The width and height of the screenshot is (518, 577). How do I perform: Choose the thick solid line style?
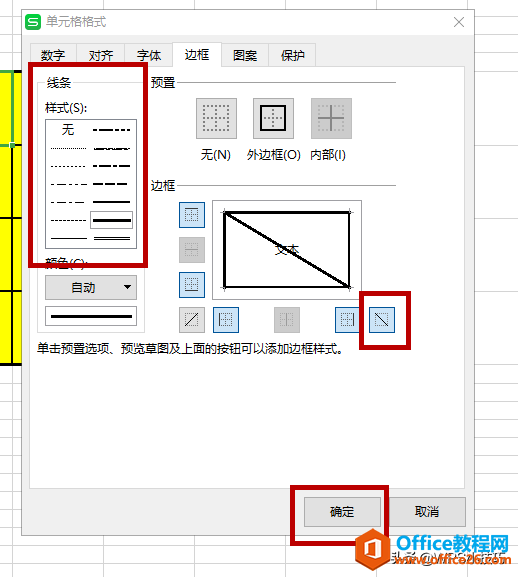(111, 220)
